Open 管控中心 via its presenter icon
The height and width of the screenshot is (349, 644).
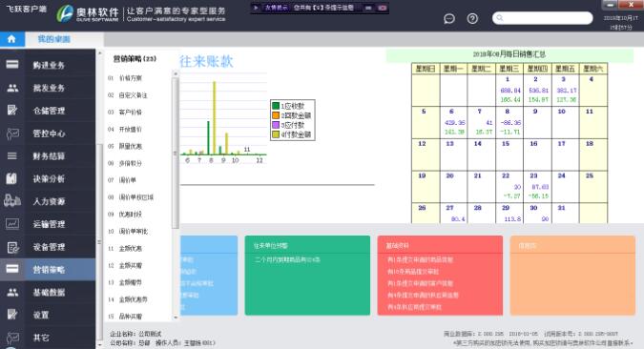12,133
